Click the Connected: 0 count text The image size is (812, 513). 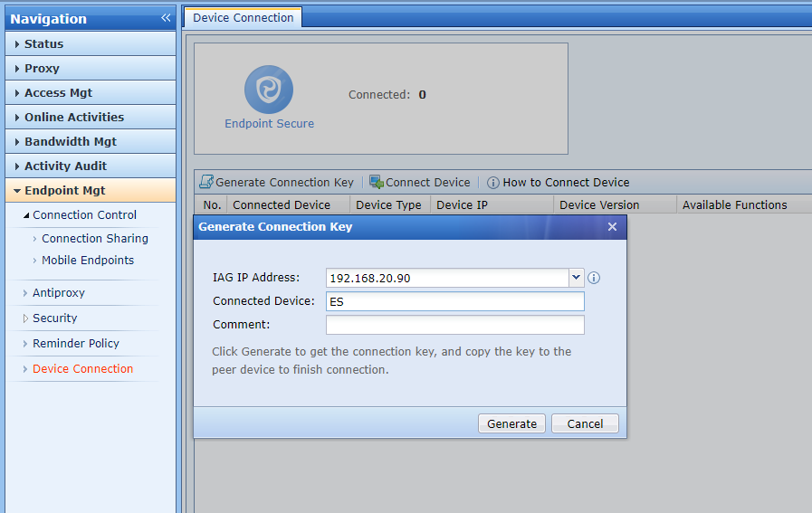click(387, 95)
